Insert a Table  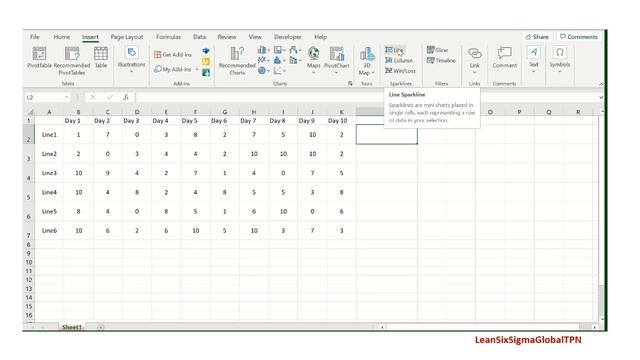pyautogui.click(x=101, y=57)
